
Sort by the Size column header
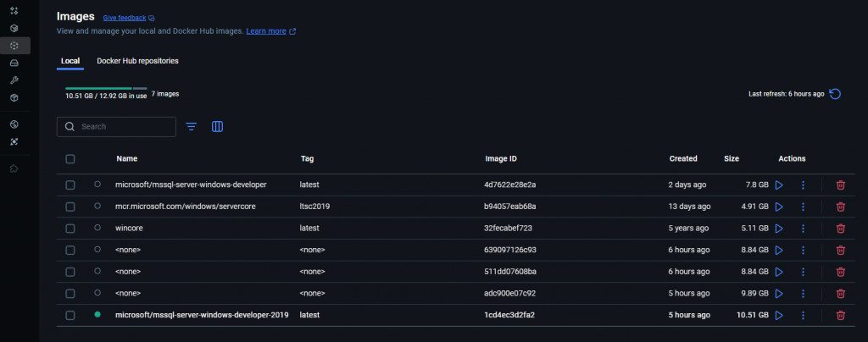732,158
